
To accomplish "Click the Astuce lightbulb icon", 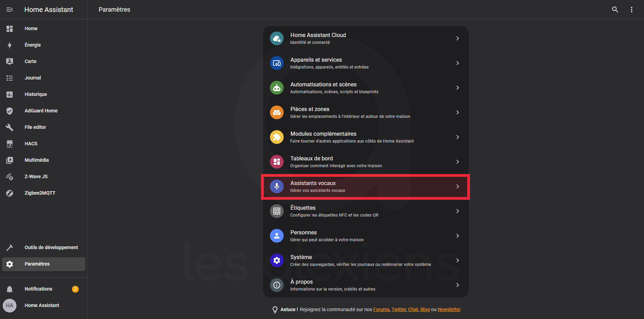I will pos(275,310).
